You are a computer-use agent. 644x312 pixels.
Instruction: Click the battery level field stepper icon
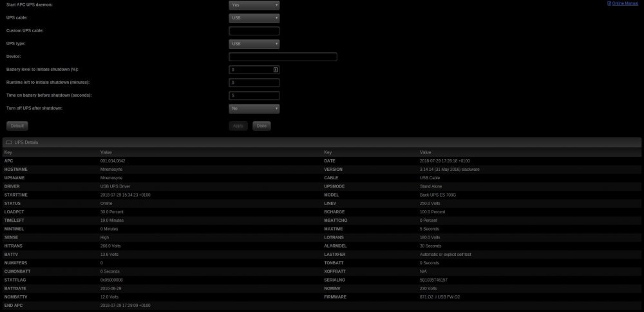276,70
